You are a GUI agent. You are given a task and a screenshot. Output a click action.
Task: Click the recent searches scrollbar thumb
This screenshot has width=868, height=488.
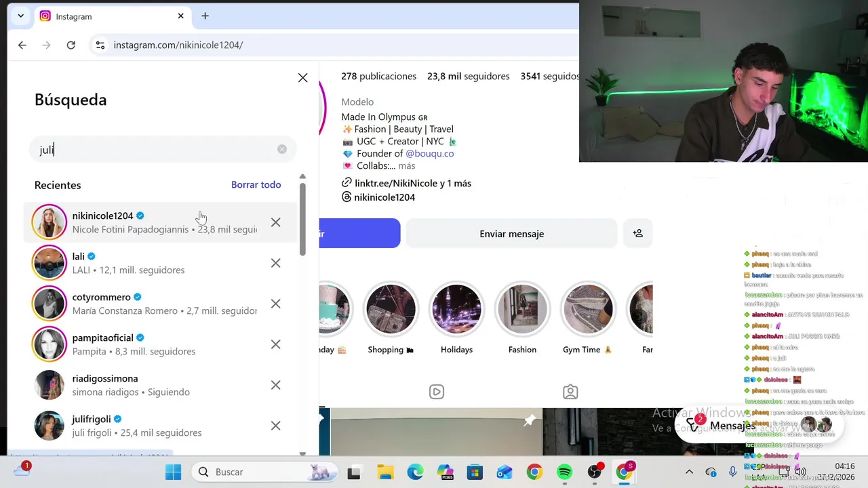pyautogui.click(x=302, y=218)
